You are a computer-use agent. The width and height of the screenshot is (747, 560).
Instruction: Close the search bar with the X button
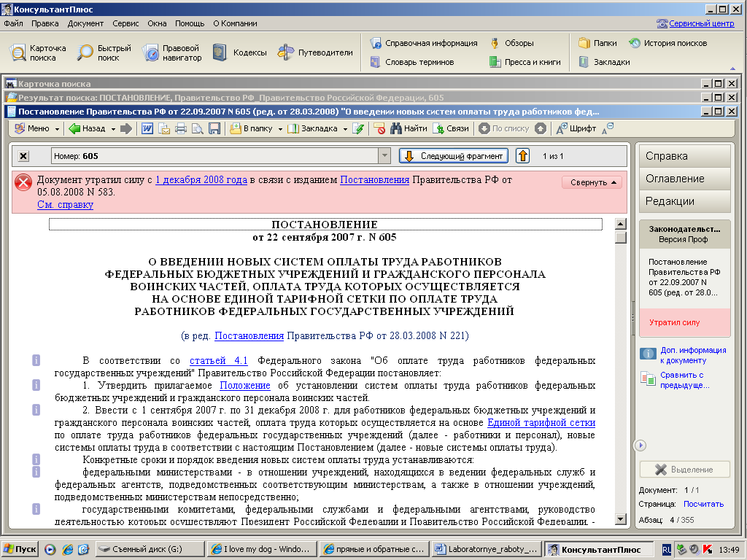(x=23, y=156)
